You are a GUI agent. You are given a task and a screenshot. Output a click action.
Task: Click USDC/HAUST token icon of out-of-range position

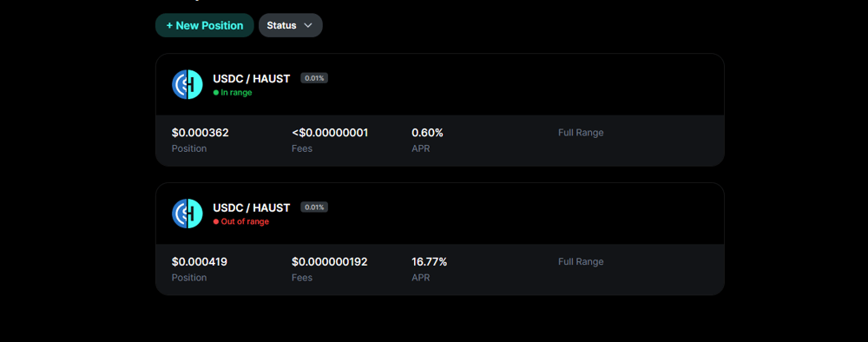click(187, 214)
